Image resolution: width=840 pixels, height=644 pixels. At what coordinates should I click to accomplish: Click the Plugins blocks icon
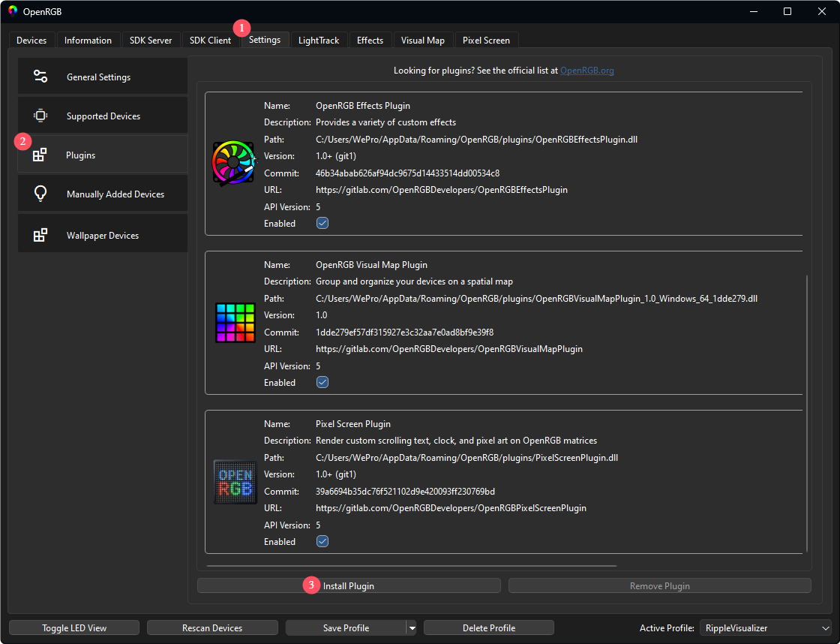point(40,155)
